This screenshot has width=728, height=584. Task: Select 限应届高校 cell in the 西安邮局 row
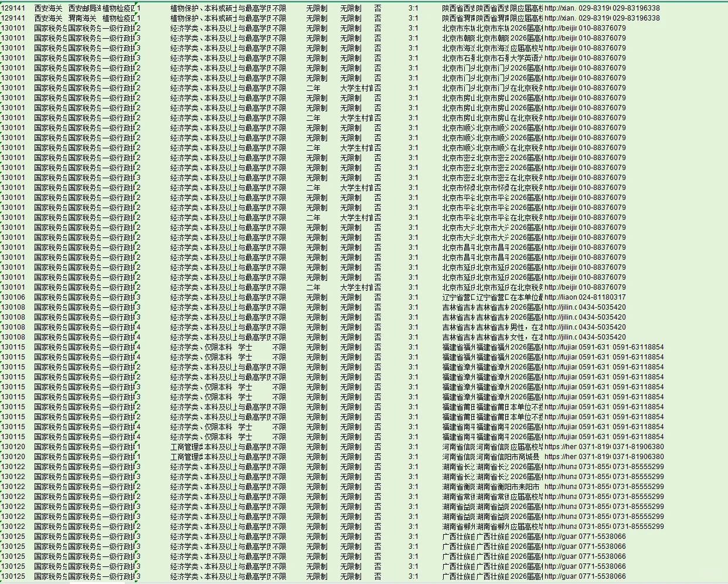pyautogui.click(x=526, y=8)
